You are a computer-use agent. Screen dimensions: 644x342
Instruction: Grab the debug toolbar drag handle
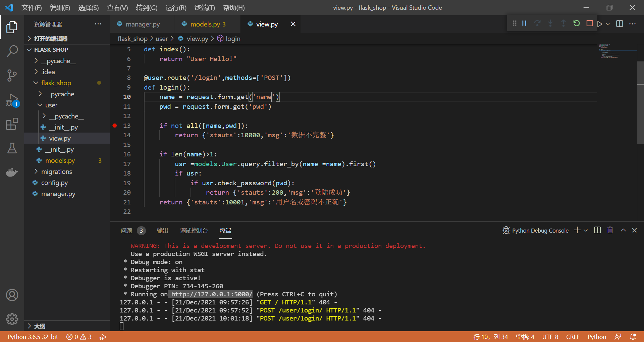tap(515, 23)
